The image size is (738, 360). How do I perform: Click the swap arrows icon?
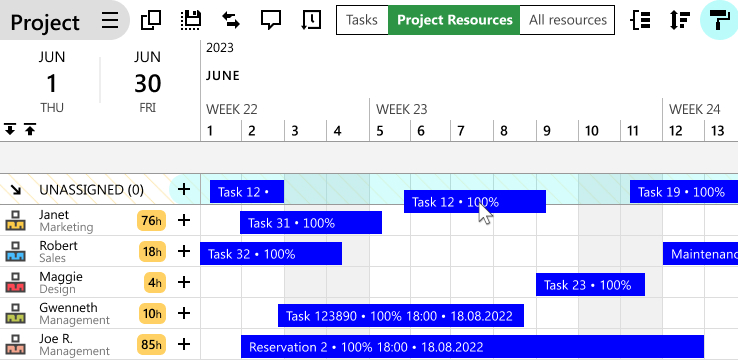[231, 20]
